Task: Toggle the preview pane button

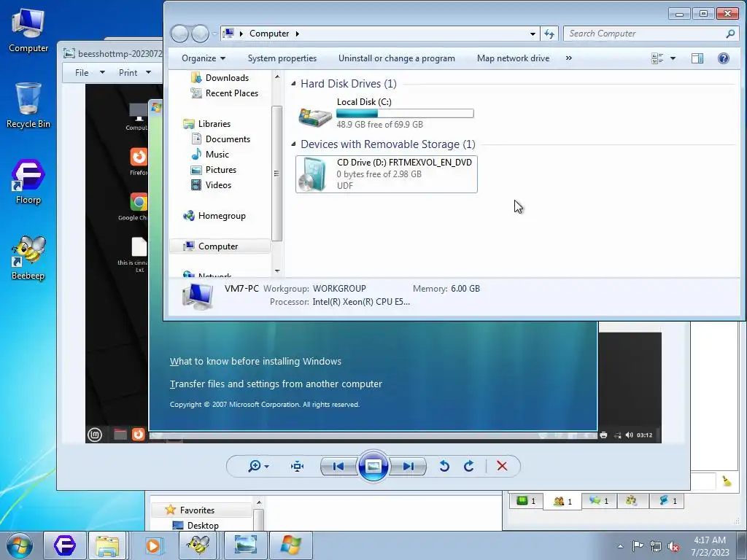Action: pyautogui.click(x=697, y=58)
